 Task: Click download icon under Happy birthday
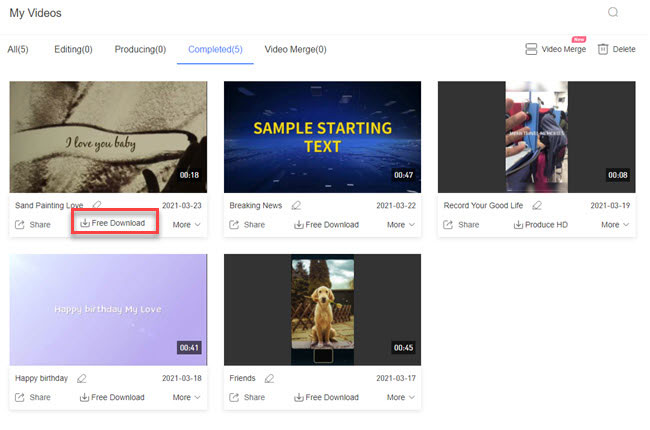tap(84, 397)
